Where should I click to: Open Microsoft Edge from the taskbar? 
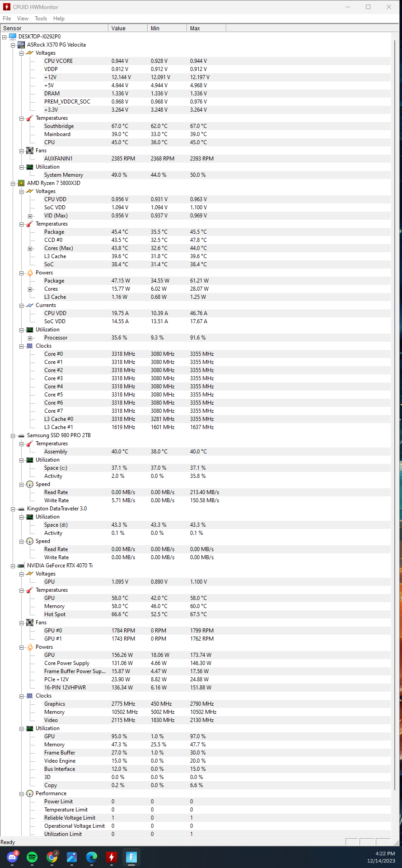(92, 857)
